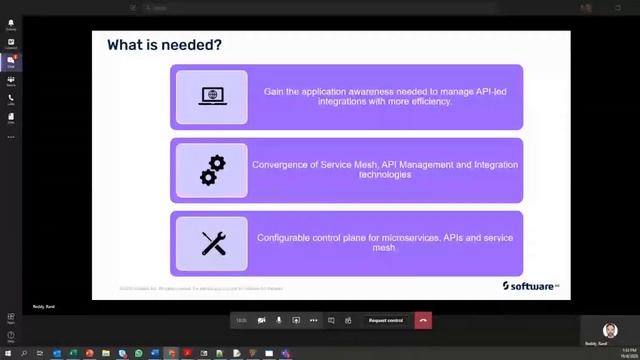
Task: Open more actions ellipsis in meeting toolbar
Action: point(313,320)
